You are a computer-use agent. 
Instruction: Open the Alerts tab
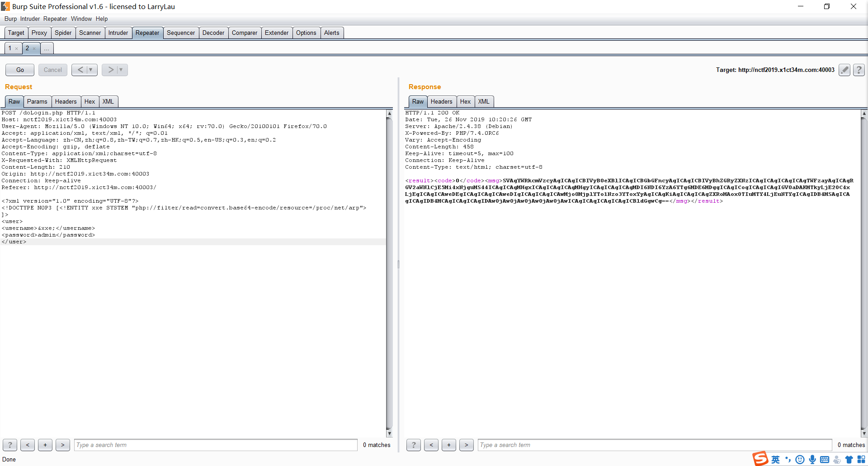tap(332, 33)
